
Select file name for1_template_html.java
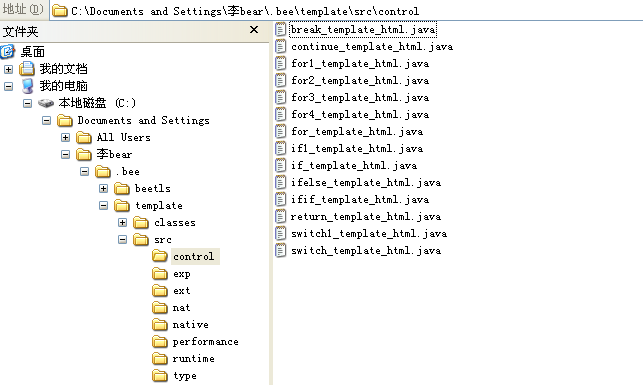[x=360, y=64]
